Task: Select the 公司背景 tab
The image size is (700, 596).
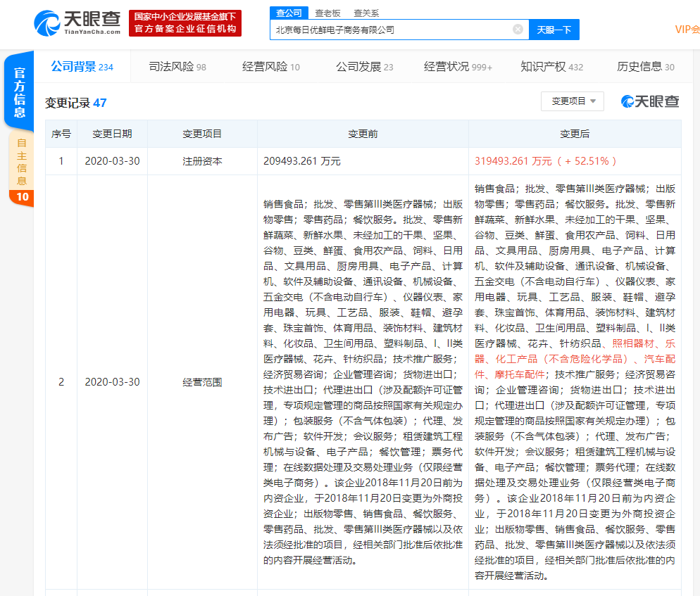Action: pos(81,67)
